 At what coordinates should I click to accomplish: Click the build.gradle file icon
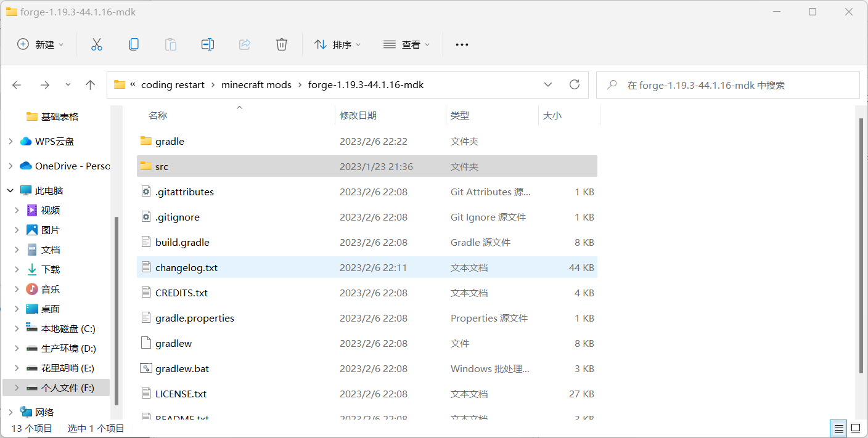pyautogui.click(x=145, y=242)
